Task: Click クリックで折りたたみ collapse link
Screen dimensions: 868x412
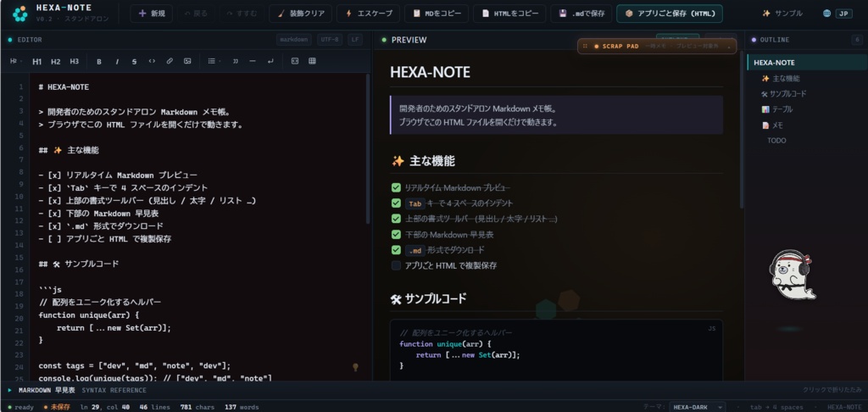Action: point(832,390)
